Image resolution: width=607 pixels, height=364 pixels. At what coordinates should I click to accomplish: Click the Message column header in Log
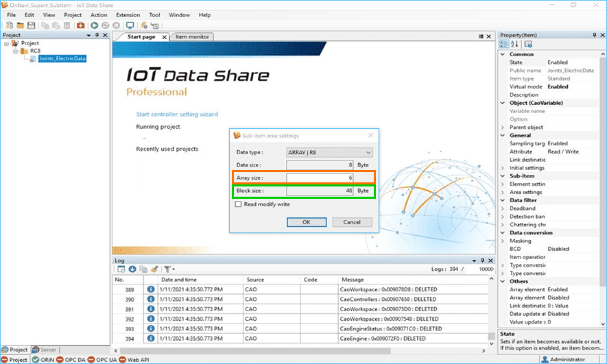[412, 280]
